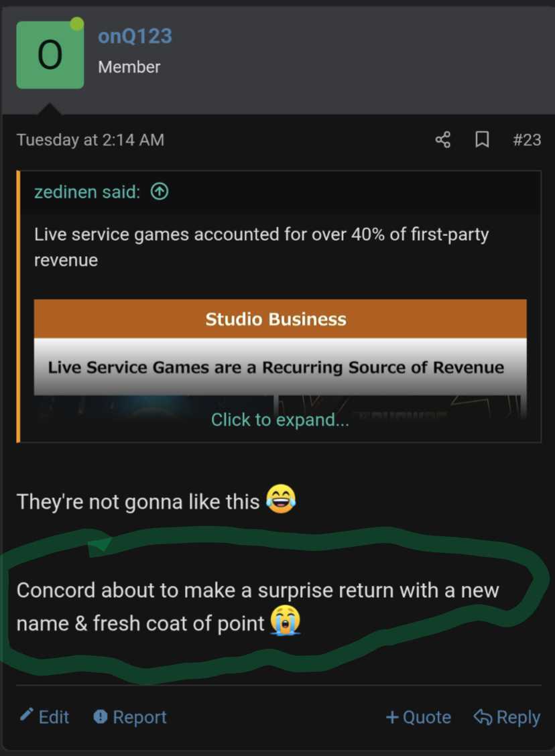Expand the quoted post via 'Click to expand...'
This screenshot has width=555, height=756.
pos(280,420)
